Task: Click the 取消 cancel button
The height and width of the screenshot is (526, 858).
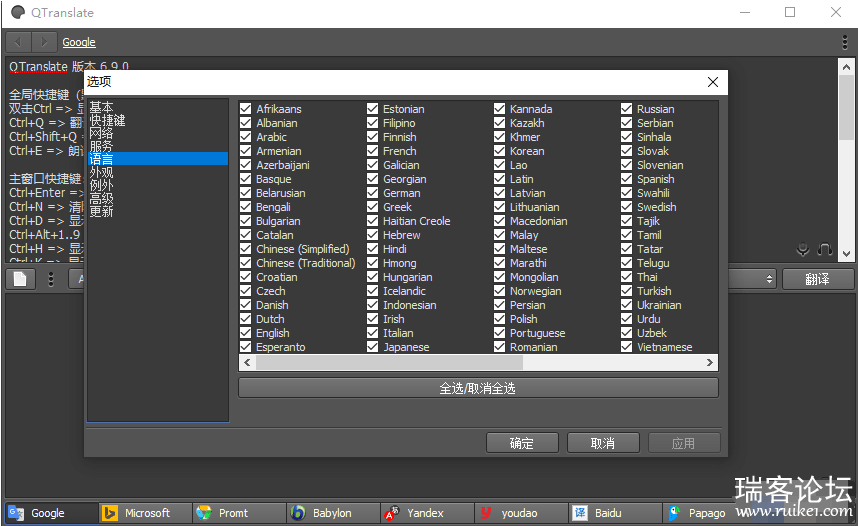Action: click(603, 443)
